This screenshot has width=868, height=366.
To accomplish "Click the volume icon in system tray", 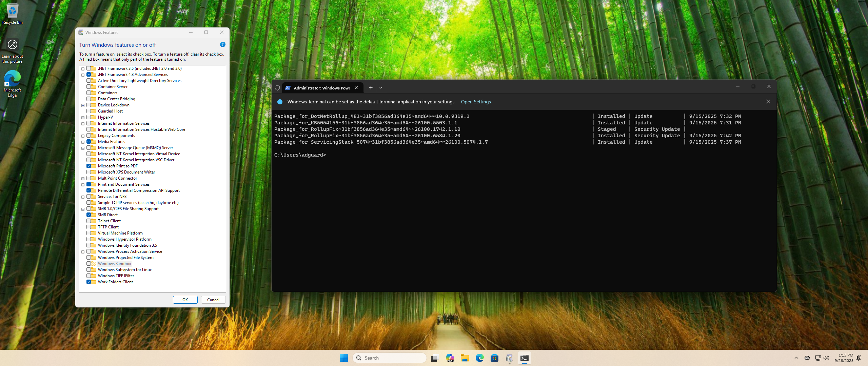I will [x=826, y=358].
